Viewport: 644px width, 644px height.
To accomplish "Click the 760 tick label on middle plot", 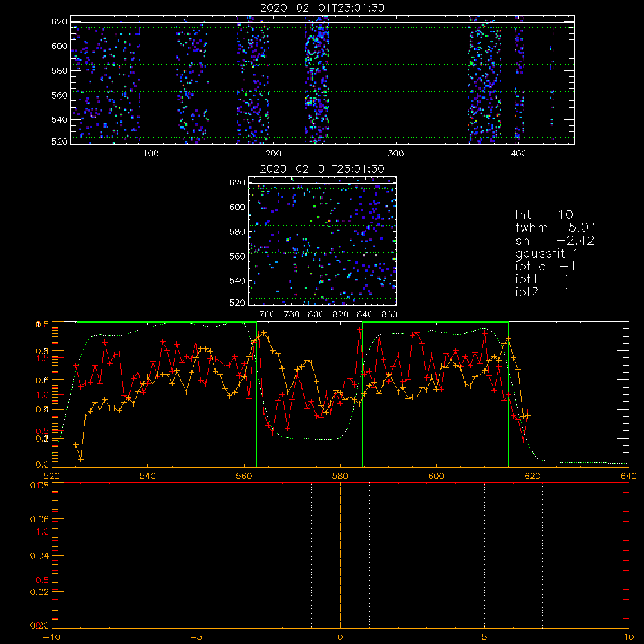I will point(267,315).
